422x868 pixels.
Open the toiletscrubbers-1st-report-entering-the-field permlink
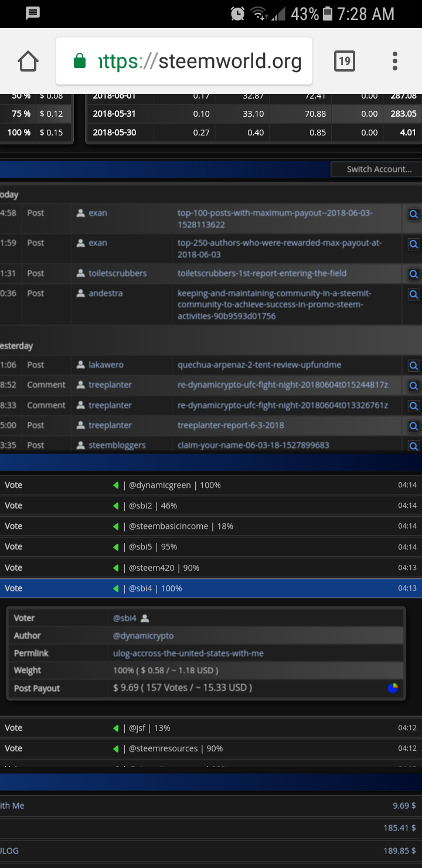[262, 273]
